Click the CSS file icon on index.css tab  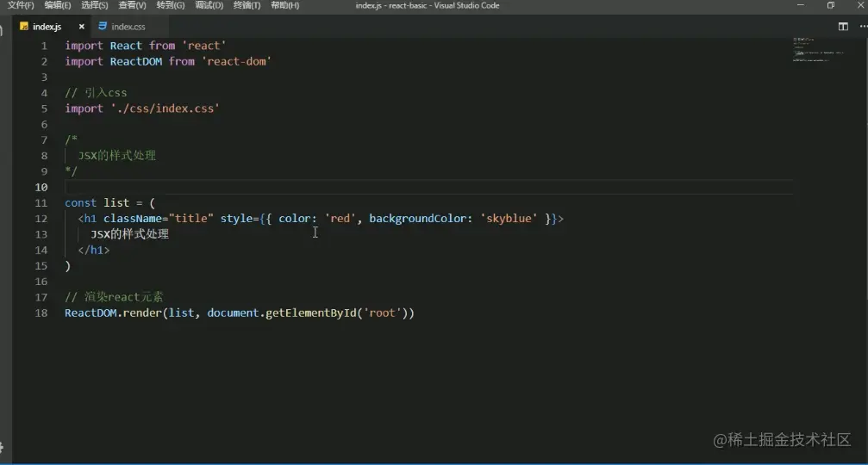103,26
